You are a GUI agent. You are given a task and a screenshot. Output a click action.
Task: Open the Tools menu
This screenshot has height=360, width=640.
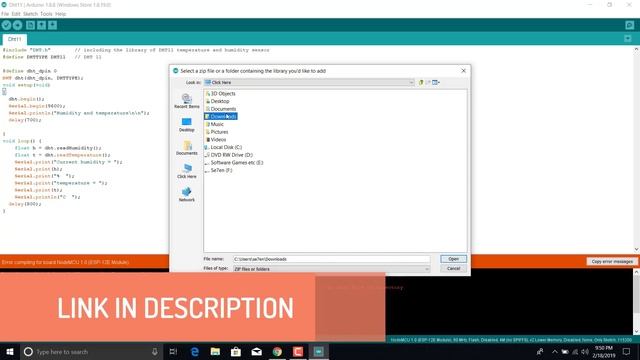point(46,14)
